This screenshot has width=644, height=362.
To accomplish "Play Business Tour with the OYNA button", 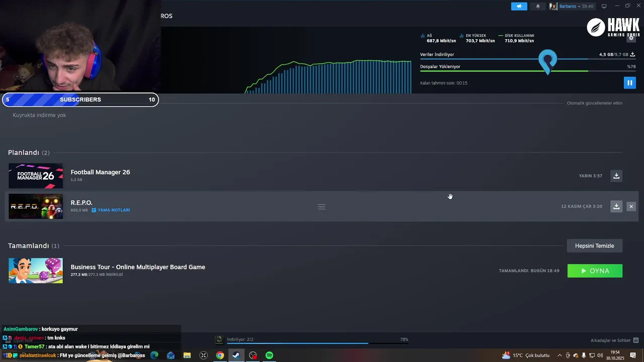I will (595, 270).
